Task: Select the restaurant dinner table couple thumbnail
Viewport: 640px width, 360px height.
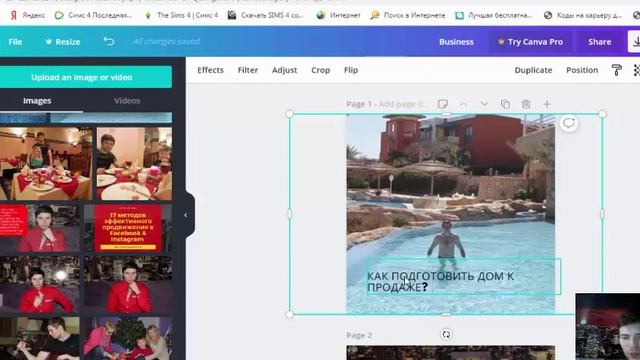Action: coord(46,163)
